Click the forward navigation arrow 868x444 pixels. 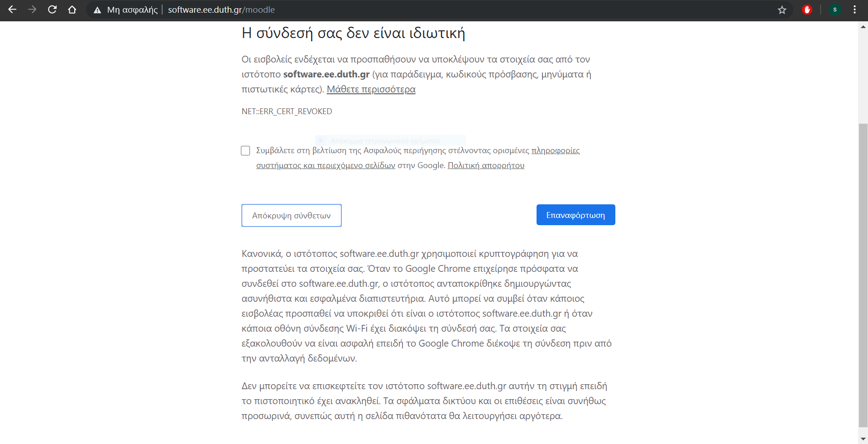[x=32, y=10]
